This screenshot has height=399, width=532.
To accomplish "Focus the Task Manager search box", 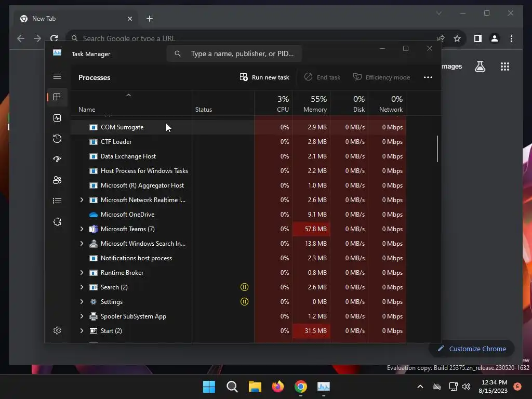I will point(234,54).
